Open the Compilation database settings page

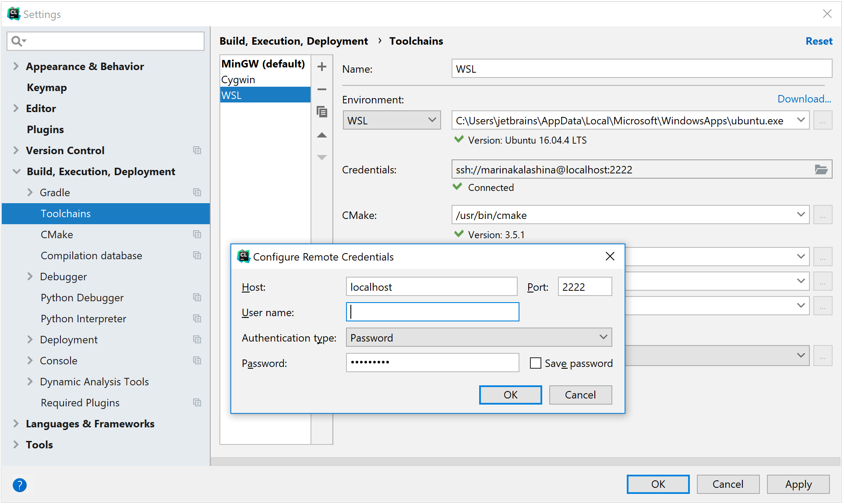click(91, 255)
